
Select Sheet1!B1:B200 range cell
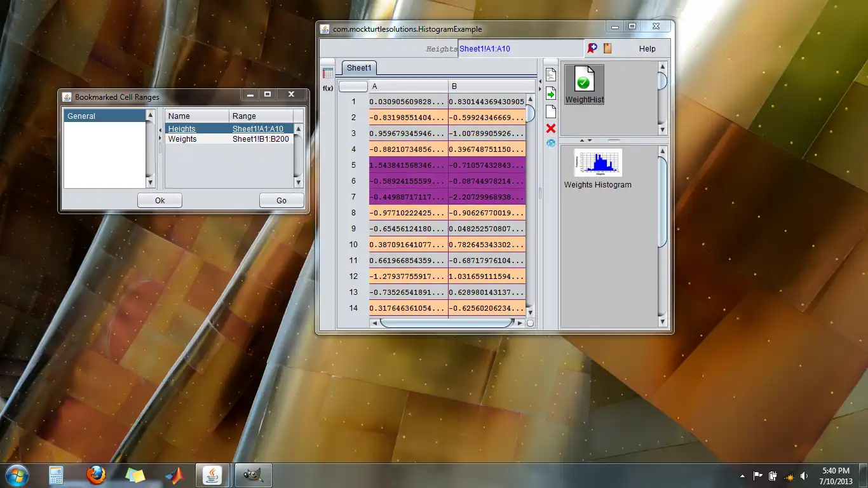261,139
